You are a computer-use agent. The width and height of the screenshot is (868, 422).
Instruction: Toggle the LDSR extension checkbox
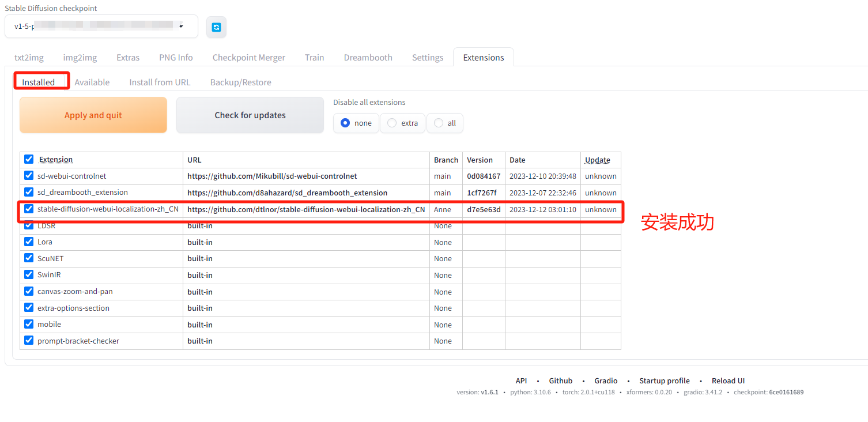coord(29,225)
